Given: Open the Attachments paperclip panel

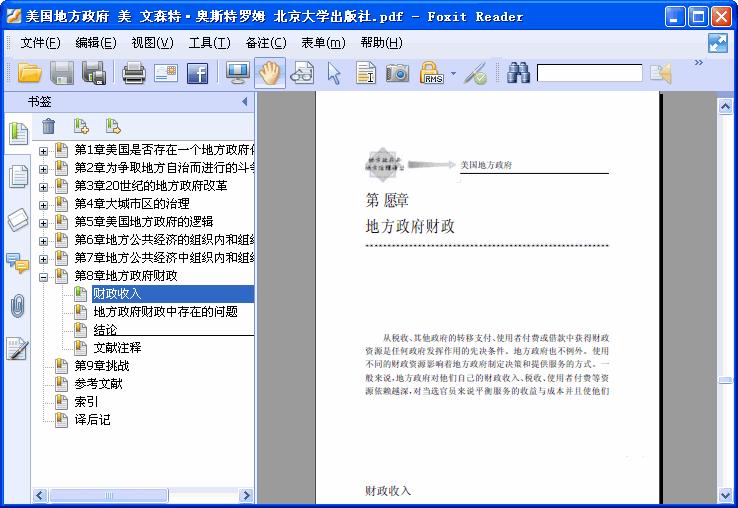Looking at the screenshot, I should pos(17,306).
